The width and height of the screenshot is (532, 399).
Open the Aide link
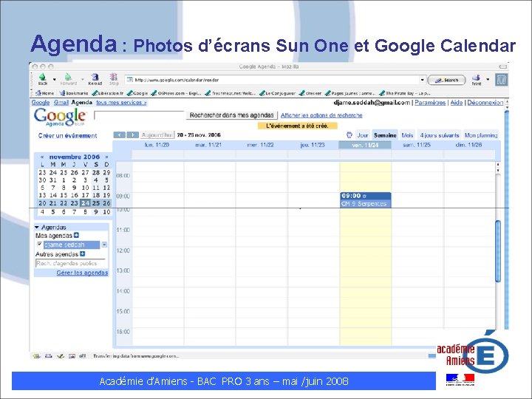457,103
